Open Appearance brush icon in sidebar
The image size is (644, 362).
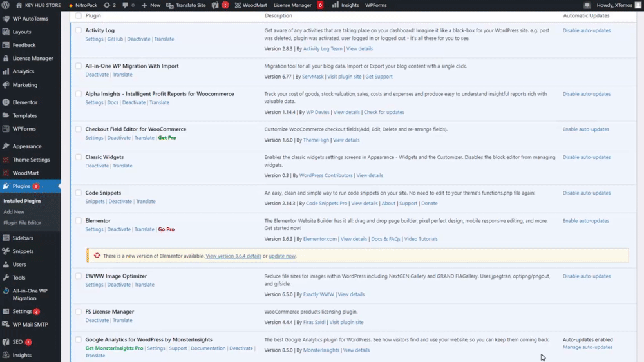point(6,146)
